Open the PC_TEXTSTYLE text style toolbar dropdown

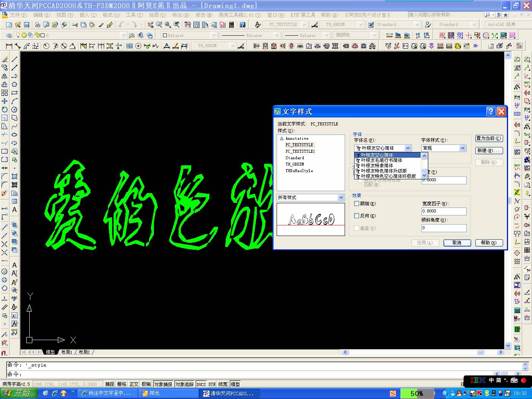click(x=304, y=24)
